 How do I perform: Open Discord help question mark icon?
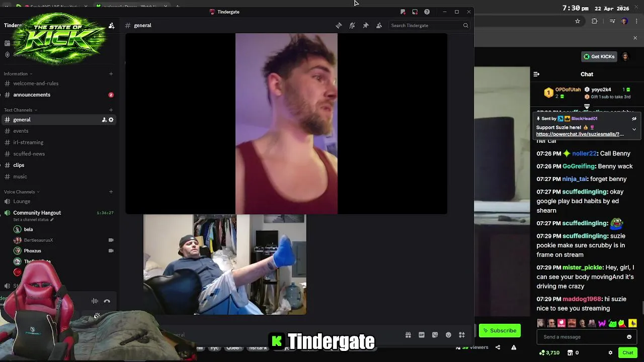(427, 12)
